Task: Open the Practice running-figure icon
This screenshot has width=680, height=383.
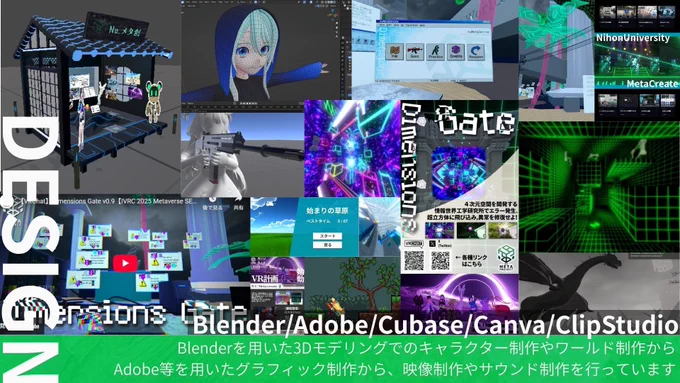Action: (435, 52)
